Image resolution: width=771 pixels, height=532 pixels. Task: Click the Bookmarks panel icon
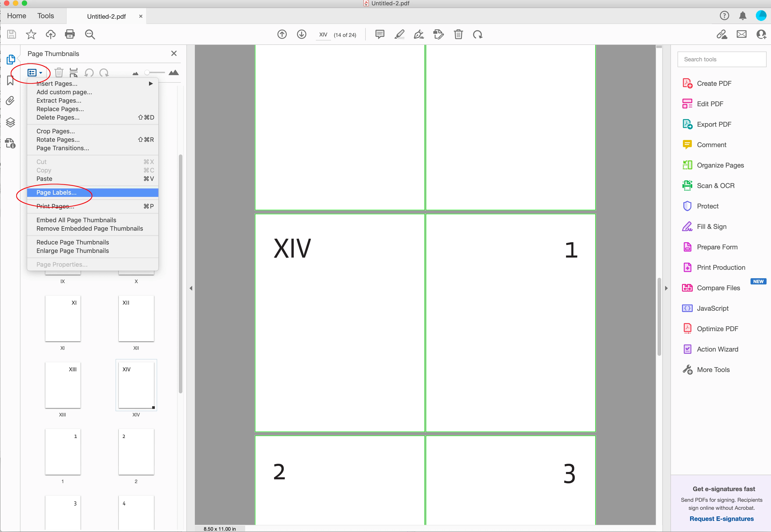tap(10, 80)
